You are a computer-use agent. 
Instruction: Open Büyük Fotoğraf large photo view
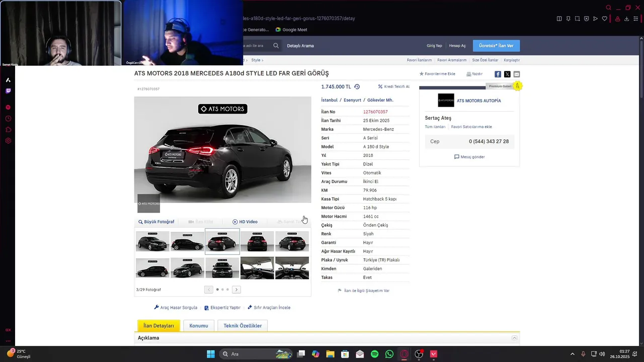[x=156, y=222]
